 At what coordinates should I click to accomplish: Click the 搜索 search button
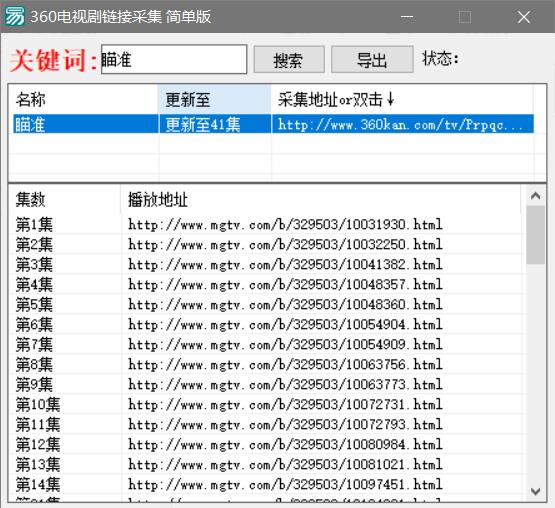[289, 59]
